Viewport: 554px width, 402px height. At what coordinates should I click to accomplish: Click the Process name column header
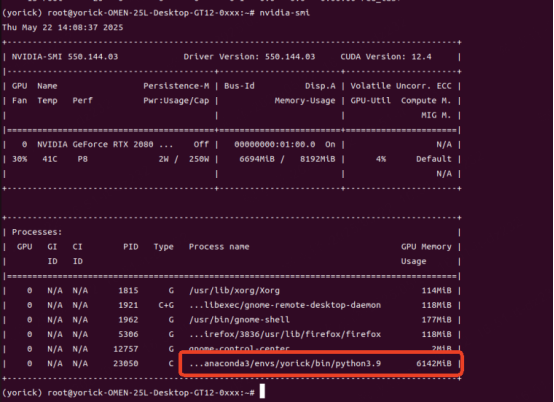219,247
